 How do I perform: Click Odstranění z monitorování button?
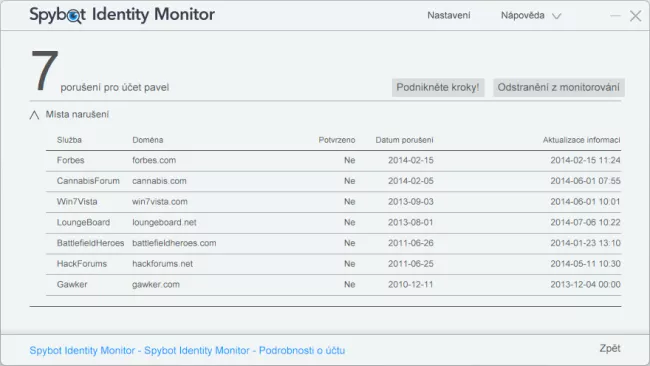[x=558, y=87]
